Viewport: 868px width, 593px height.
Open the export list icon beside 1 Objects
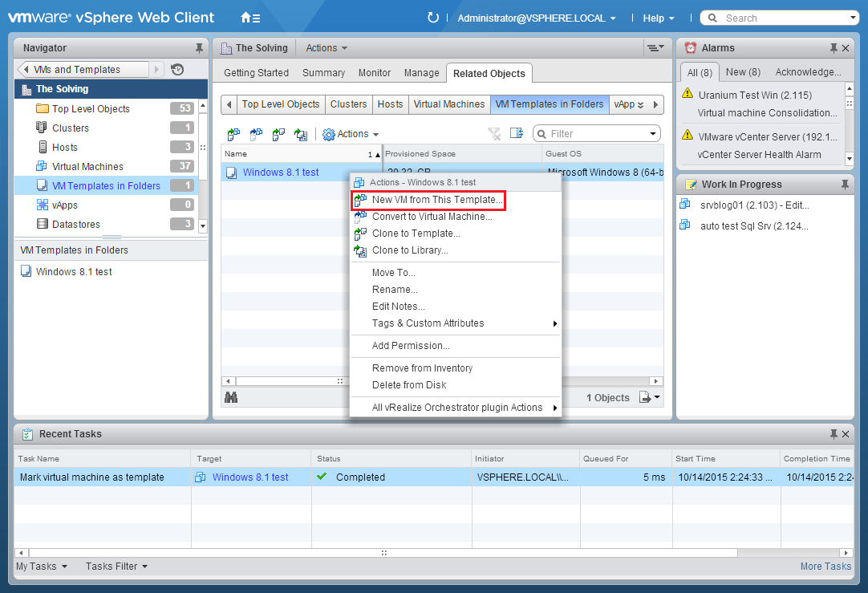tap(649, 397)
